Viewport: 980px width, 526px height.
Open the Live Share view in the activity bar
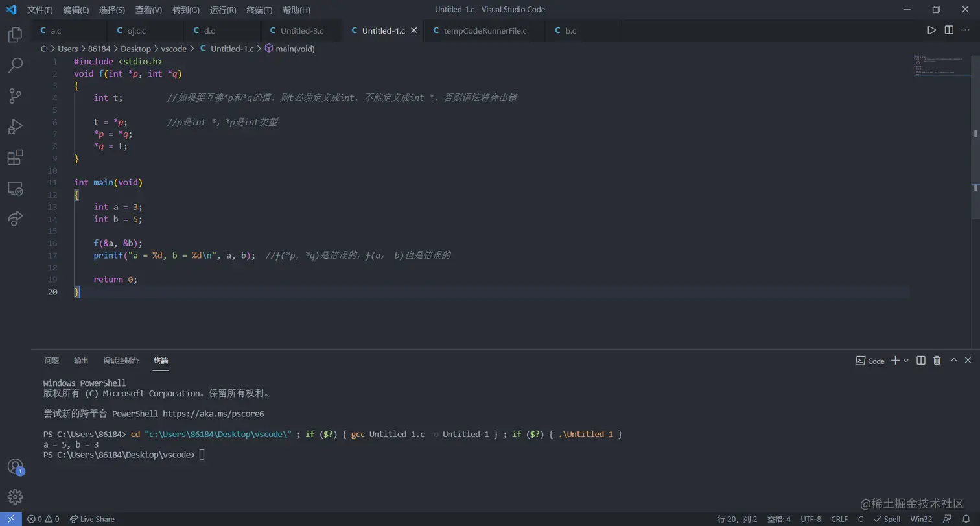pos(15,219)
